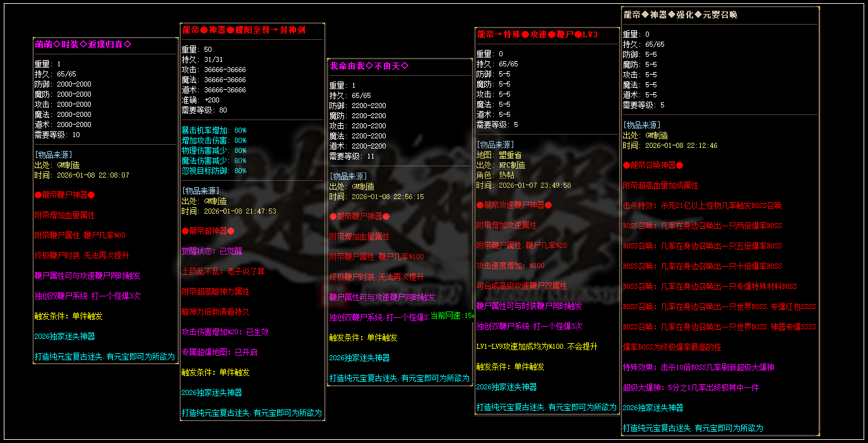Click the 龍帝◆神器◆强化◆元婴召唤 item title

tap(680, 15)
